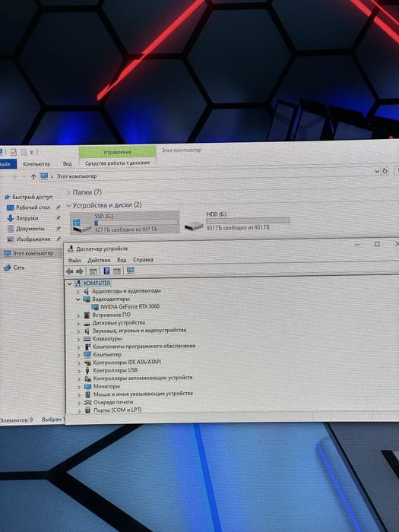Open the Файл menu in Device Manager
399x532 pixels.
tap(74, 260)
